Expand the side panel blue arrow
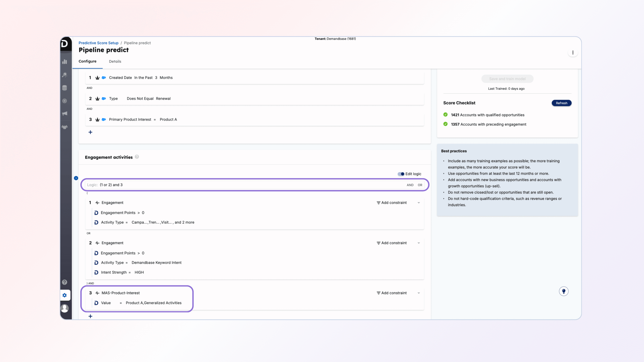644x362 pixels. pyautogui.click(x=76, y=178)
